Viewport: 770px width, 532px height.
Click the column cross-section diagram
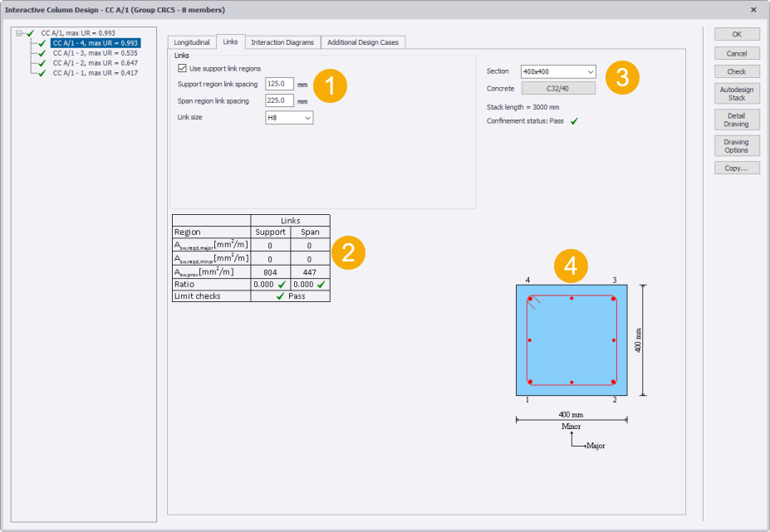571,340
